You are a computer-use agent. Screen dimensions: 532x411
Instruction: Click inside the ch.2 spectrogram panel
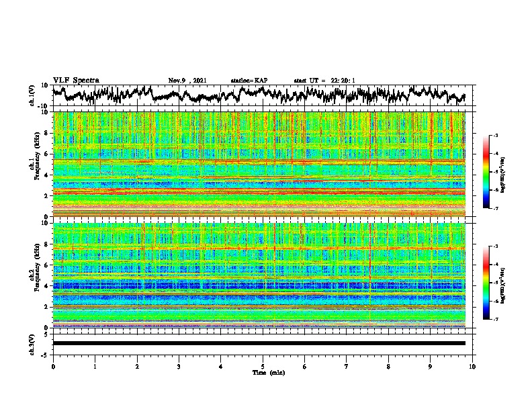259,275
